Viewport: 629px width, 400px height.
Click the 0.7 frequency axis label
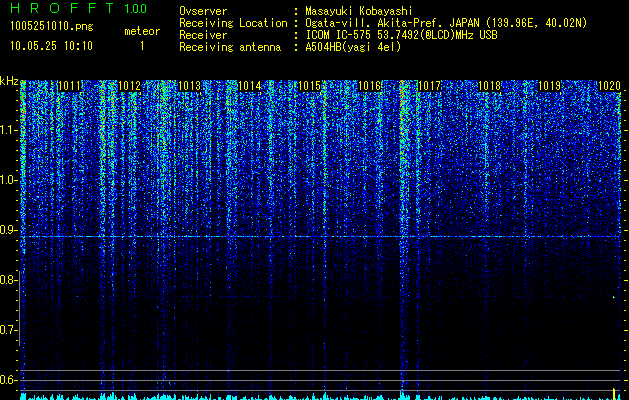[8, 330]
